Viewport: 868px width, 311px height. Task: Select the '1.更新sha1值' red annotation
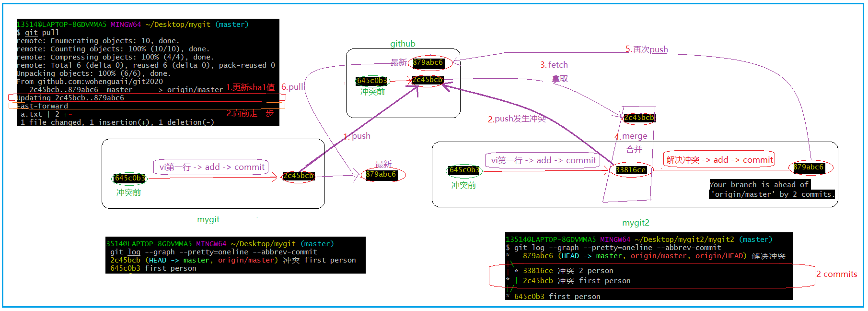click(x=250, y=87)
